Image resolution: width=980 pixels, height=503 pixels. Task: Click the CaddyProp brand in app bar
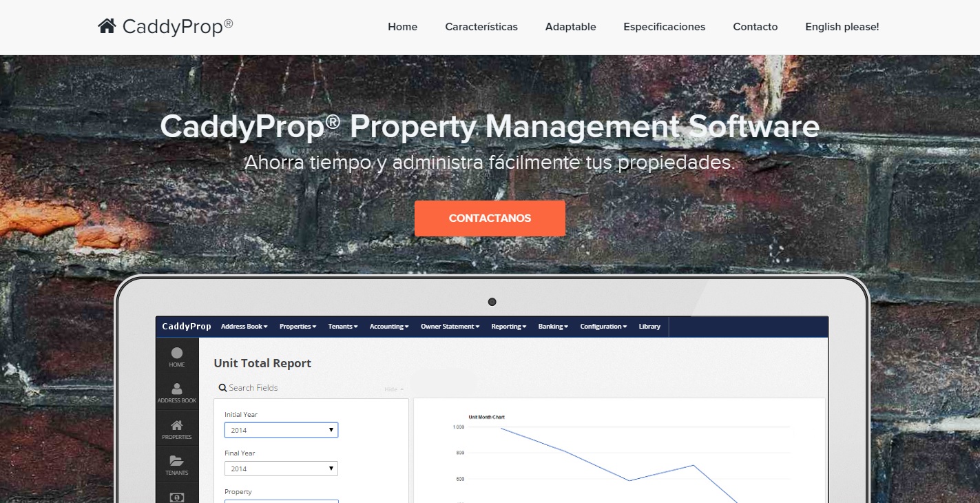[x=187, y=327]
